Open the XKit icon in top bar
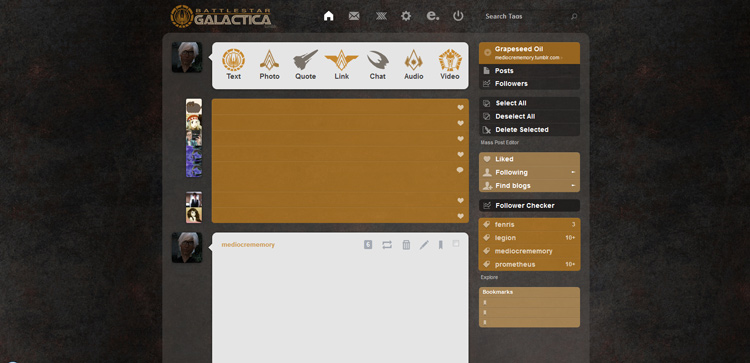 [x=381, y=16]
